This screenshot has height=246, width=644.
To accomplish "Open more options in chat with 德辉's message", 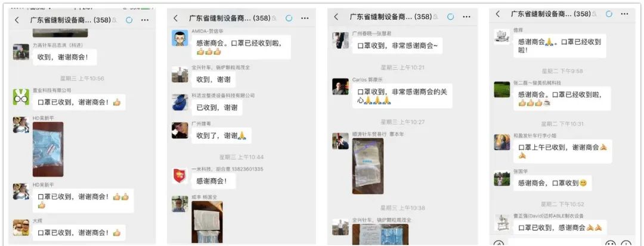I will point(624,14).
